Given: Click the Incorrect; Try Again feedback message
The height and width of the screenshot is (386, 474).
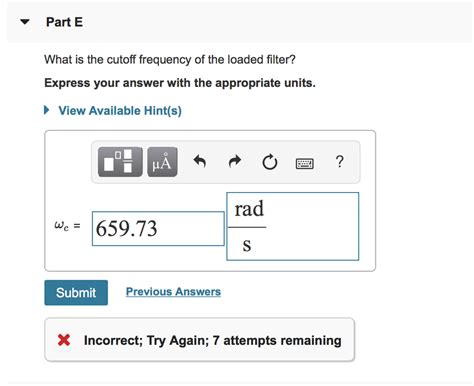Looking at the screenshot, I should 213,340.
